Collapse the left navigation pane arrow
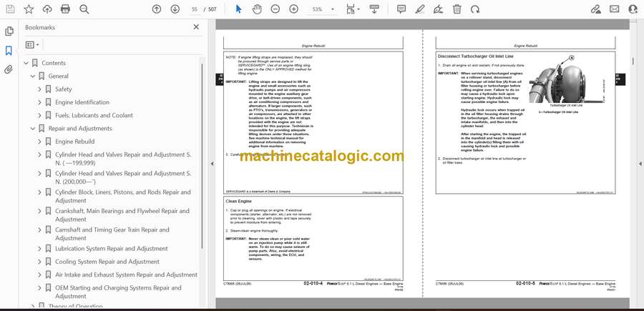 pyautogui.click(x=212, y=164)
